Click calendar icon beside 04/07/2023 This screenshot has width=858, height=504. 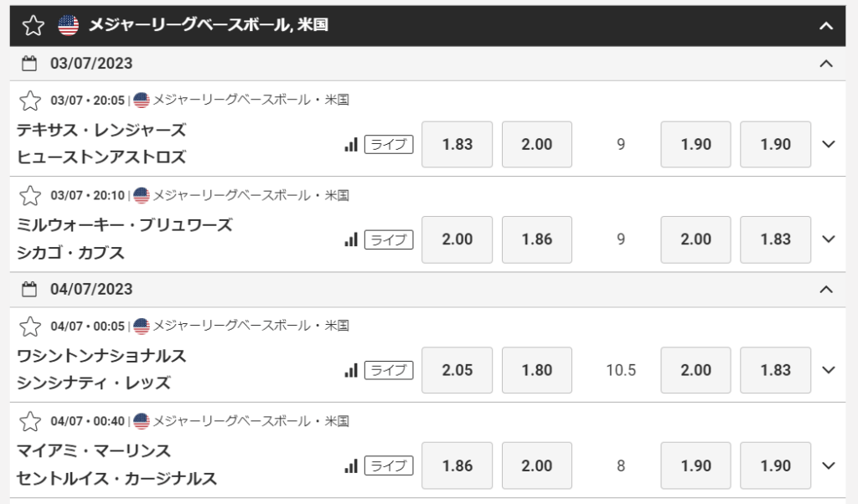point(29,289)
